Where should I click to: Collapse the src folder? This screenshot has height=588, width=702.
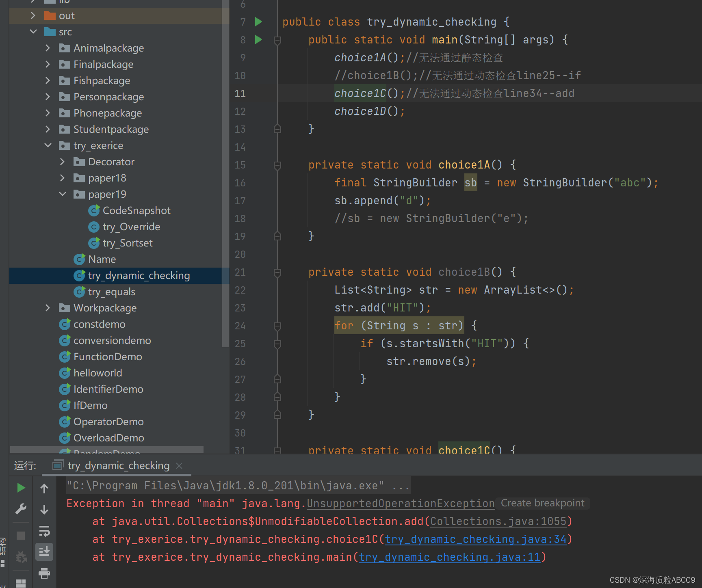(x=33, y=32)
